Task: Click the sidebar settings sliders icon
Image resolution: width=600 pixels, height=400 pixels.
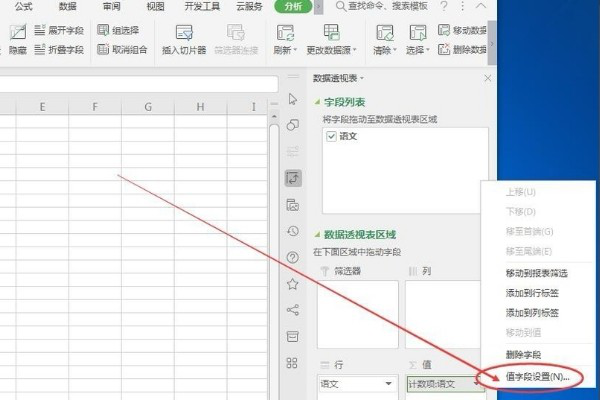Action: (x=293, y=152)
